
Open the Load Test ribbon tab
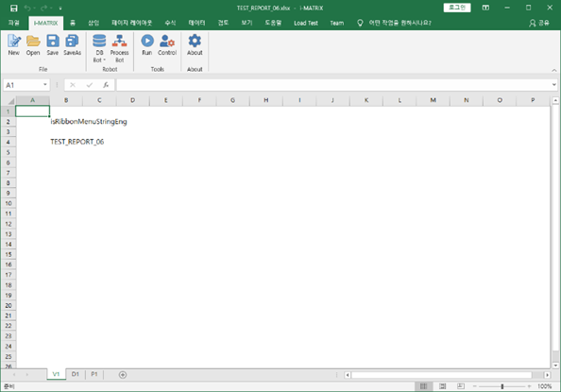click(x=306, y=23)
